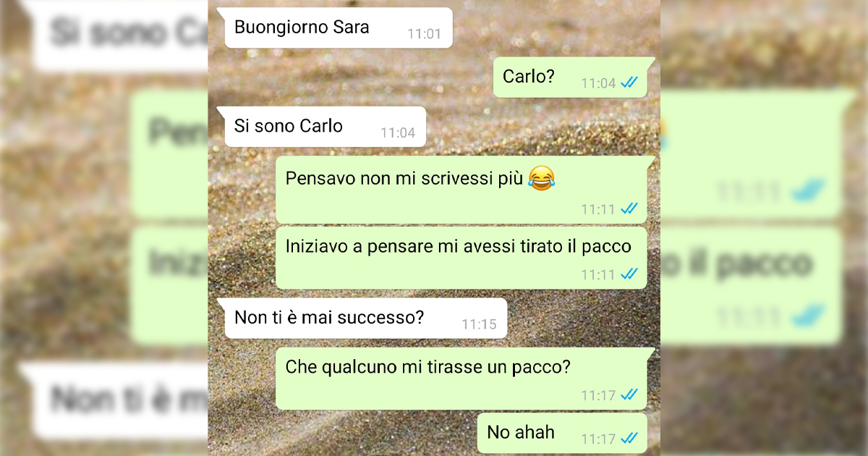Tap 'Iniziavo a pensare mi avessi tirato il pacco'

[461, 258]
